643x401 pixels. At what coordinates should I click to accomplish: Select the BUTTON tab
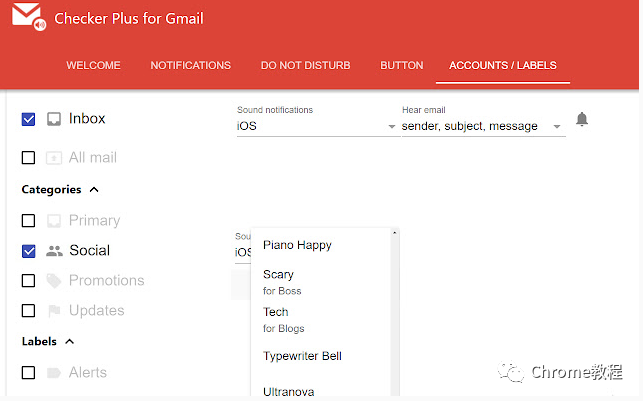401,65
